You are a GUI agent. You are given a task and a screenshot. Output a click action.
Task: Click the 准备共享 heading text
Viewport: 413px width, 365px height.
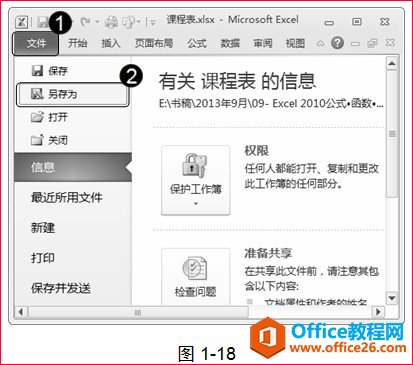point(268,253)
